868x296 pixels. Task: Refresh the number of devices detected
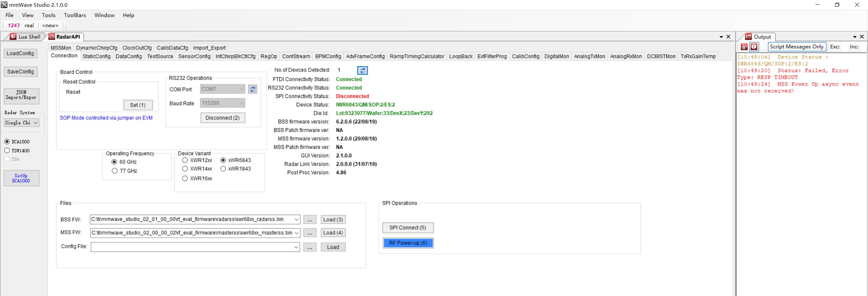pos(362,70)
